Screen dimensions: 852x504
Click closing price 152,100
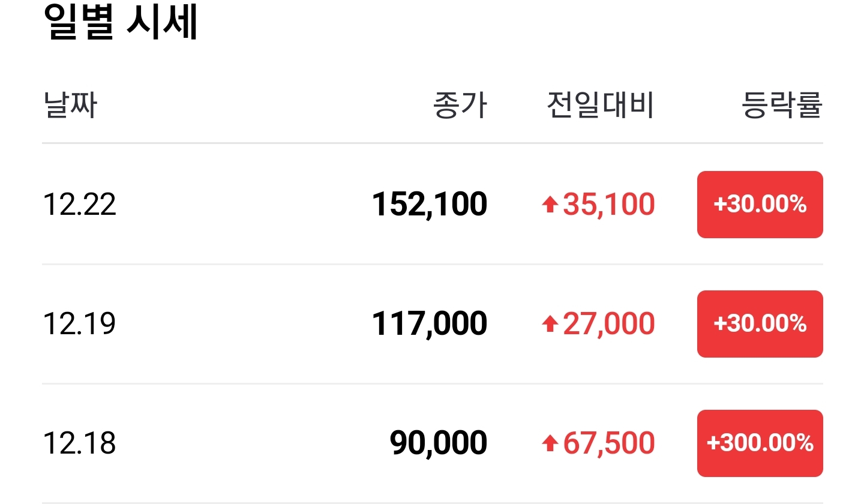(x=430, y=205)
